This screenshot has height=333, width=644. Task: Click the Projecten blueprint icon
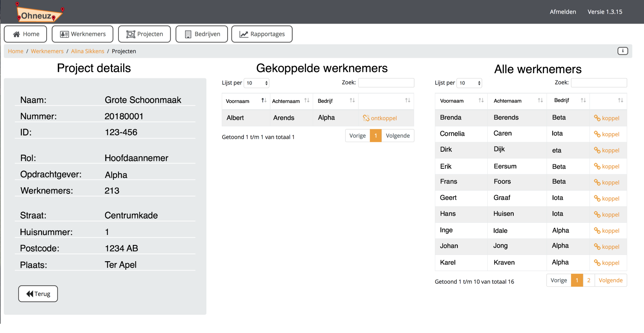click(x=131, y=34)
